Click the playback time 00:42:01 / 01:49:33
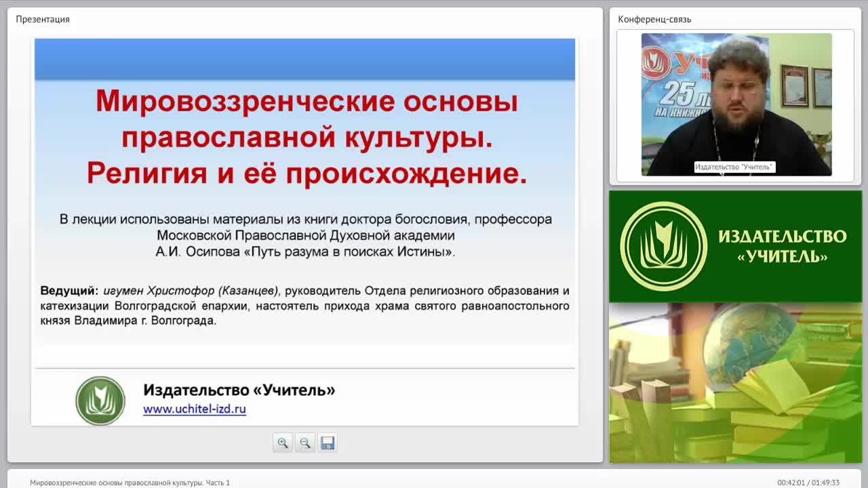 (x=808, y=483)
